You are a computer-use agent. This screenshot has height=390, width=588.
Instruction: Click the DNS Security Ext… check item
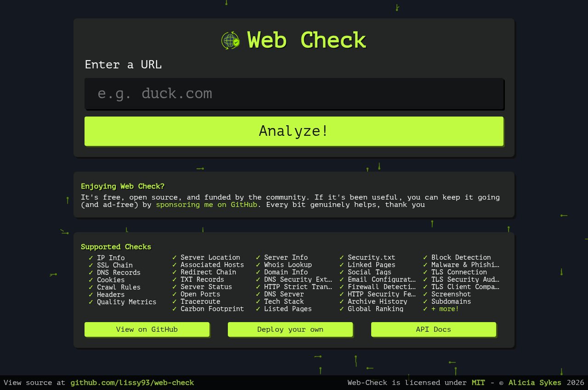298,279
